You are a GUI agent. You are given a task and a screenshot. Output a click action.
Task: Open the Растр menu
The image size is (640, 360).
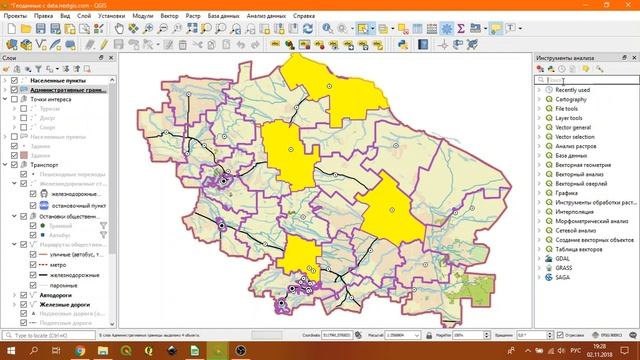pyautogui.click(x=193, y=16)
